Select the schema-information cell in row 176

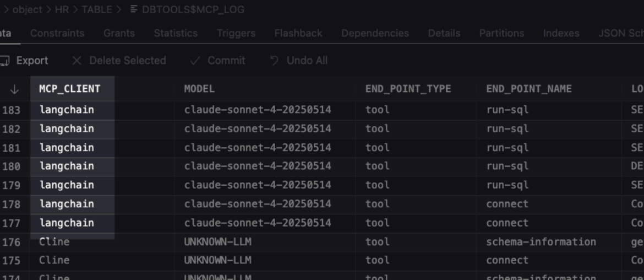541,241
